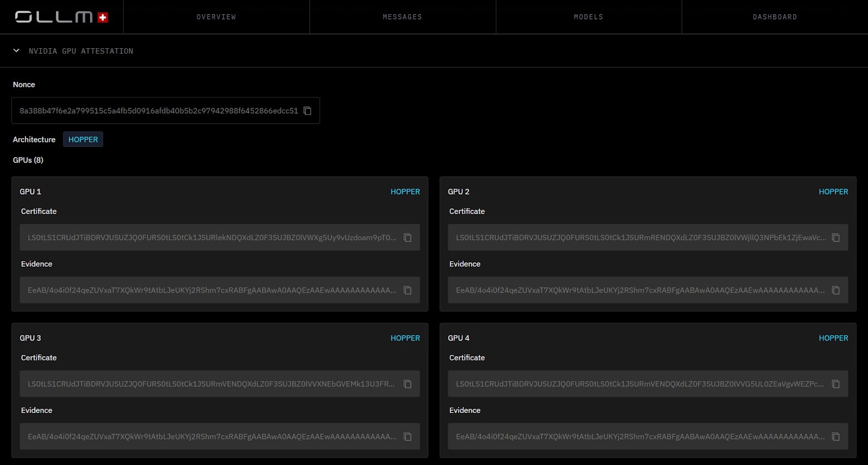Click GPU 2 evidence text field
868x465 pixels.
click(x=648, y=290)
